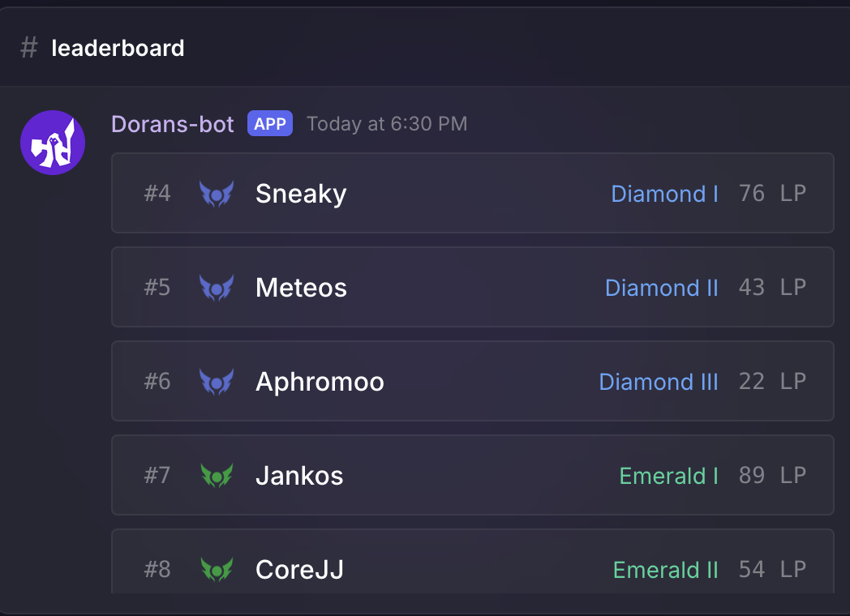
Task: Click the Today at 6:30 PM timestamp
Action: tap(387, 124)
